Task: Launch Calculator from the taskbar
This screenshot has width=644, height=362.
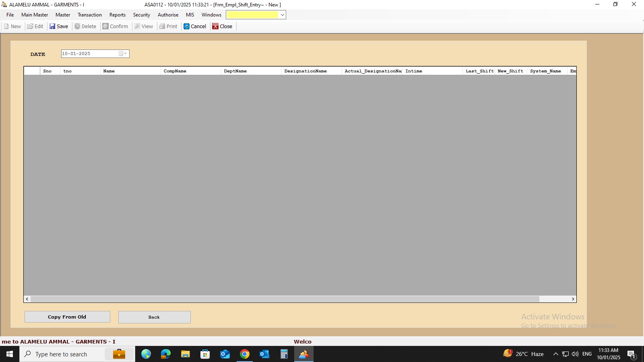Action: coord(284,354)
